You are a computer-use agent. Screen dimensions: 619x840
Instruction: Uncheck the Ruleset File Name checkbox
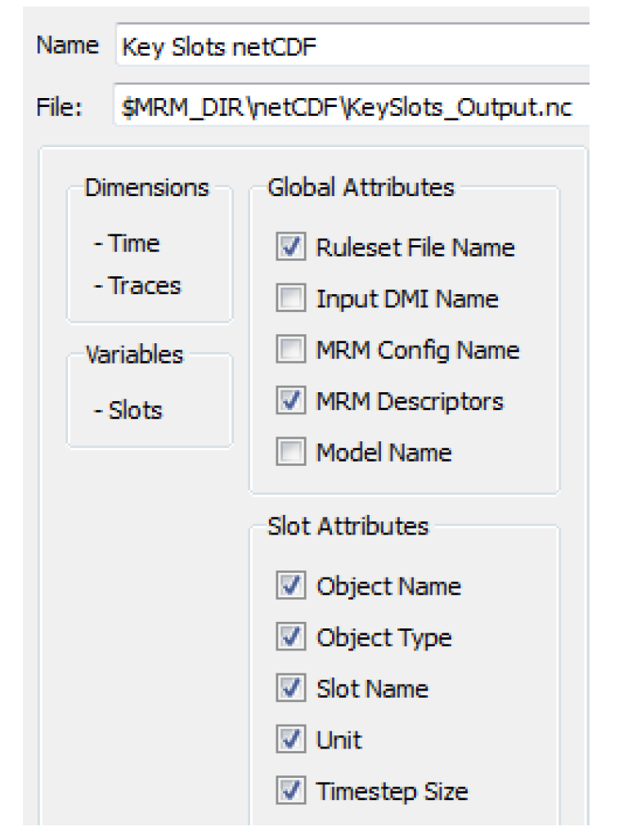290,248
